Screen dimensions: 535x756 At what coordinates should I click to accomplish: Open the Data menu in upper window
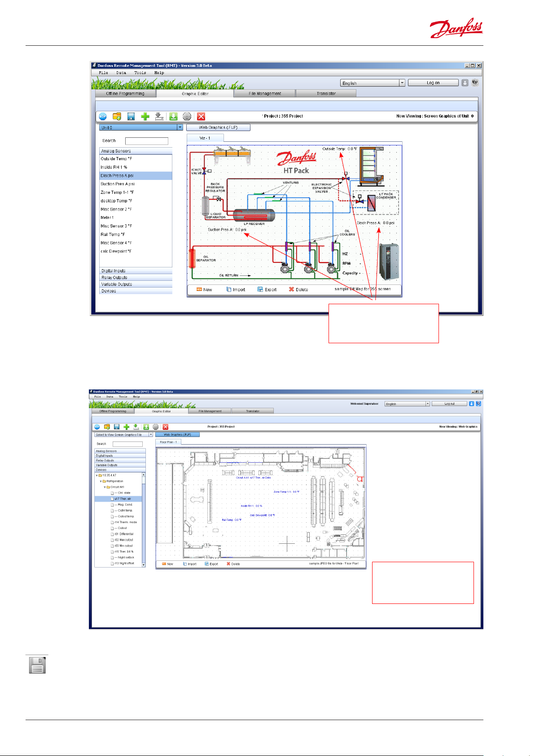tap(121, 73)
